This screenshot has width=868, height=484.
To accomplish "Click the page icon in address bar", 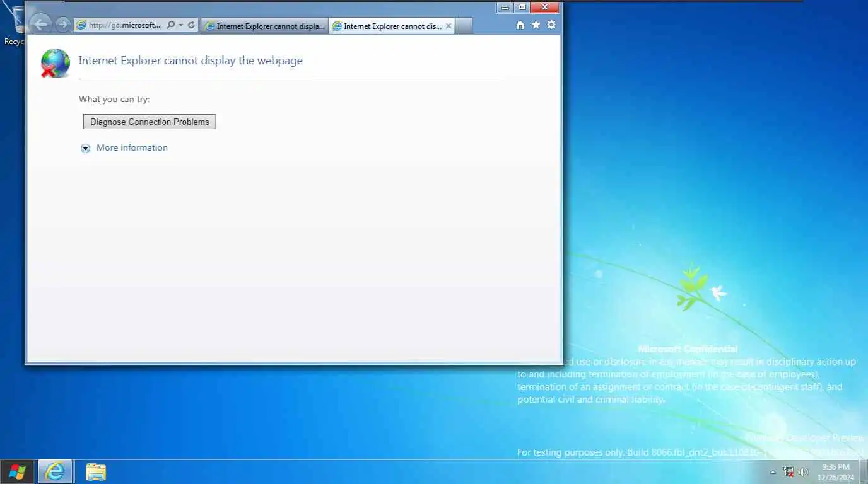I will click(x=81, y=25).
